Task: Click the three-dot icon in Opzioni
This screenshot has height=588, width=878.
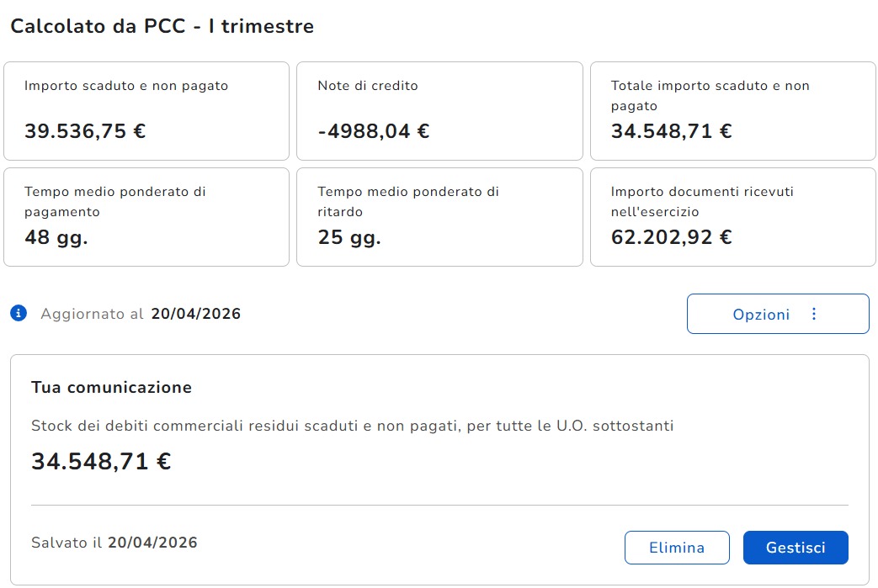Action: click(x=814, y=314)
